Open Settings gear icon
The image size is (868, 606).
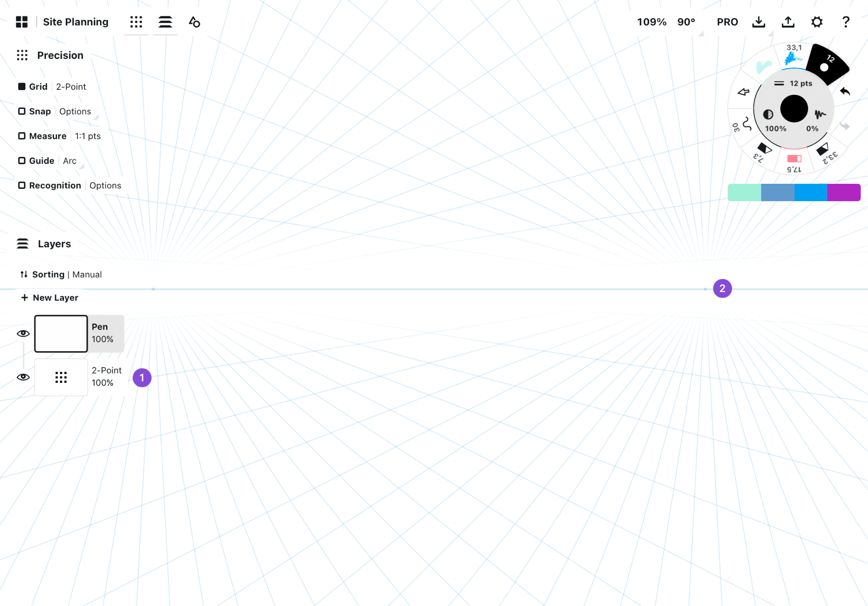pyautogui.click(x=817, y=22)
